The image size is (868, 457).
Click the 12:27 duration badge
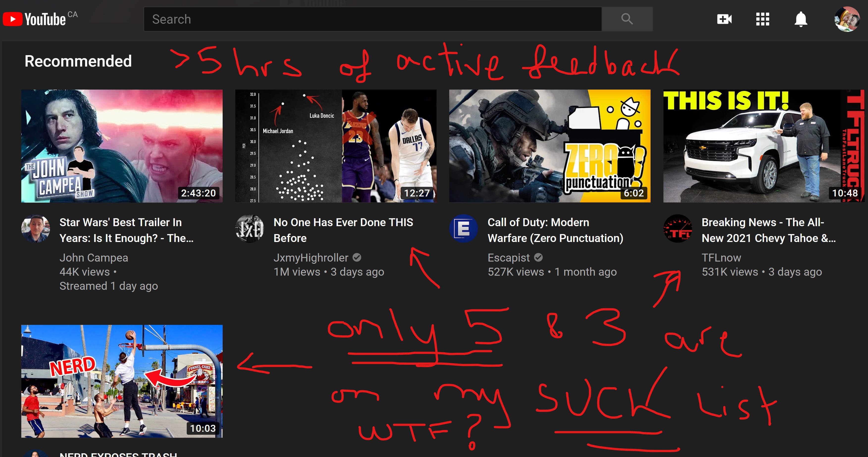417,193
